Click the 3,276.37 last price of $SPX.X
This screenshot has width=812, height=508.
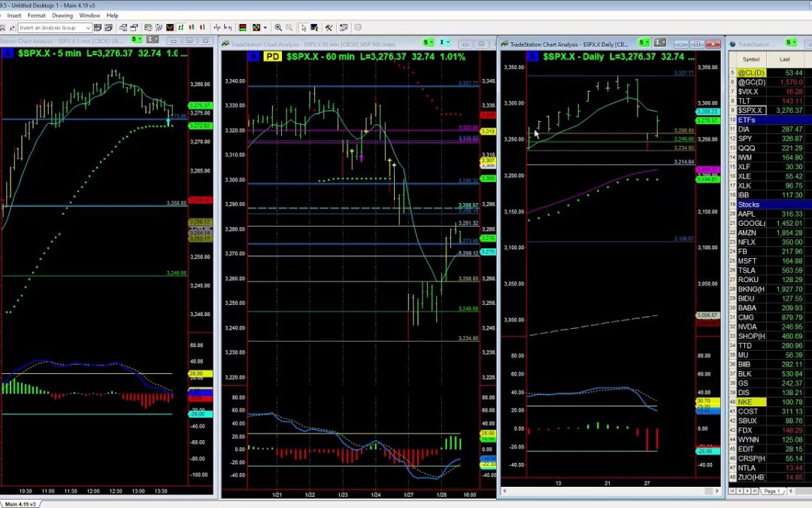coord(789,111)
